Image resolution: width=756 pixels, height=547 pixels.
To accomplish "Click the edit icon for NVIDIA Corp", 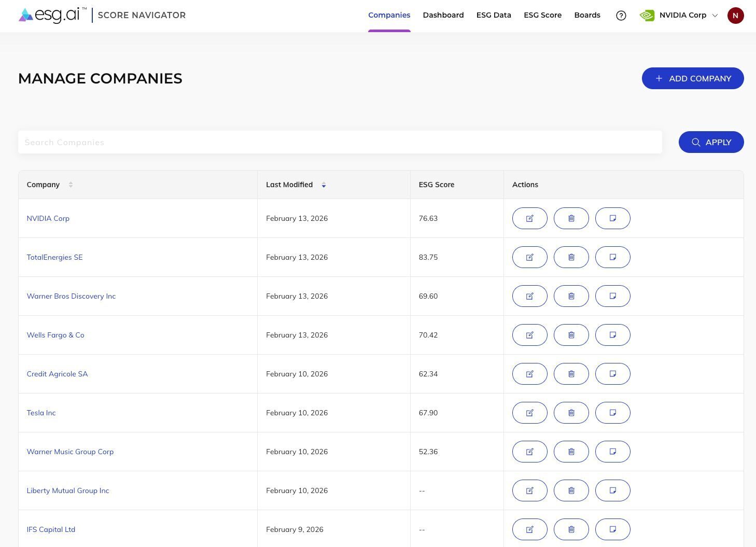I will (x=529, y=218).
